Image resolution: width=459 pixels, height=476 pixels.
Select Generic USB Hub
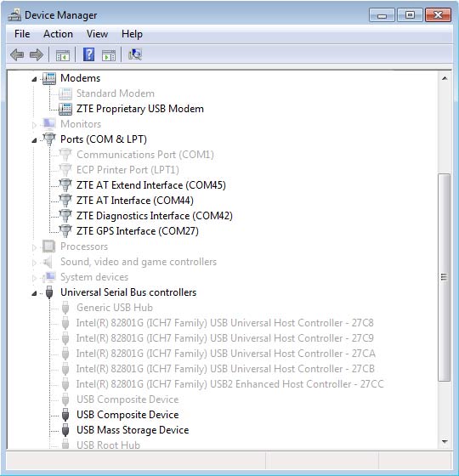pyautogui.click(x=115, y=308)
